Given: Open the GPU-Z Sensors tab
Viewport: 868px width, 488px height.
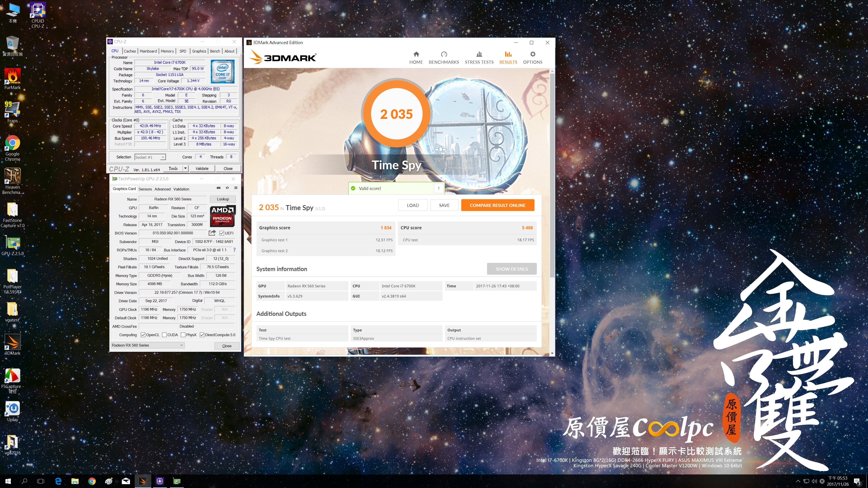Looking at the screenshot, I should [145, 189].
